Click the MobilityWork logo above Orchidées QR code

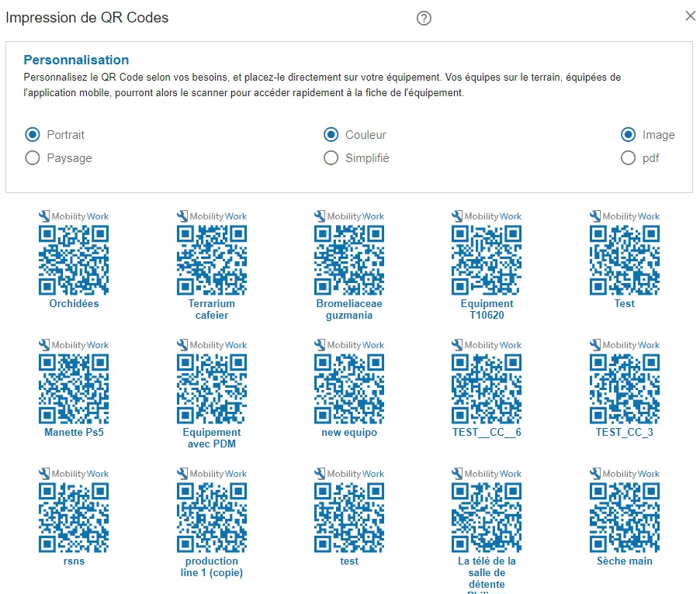pyautogui.click(x=74, y=216)
